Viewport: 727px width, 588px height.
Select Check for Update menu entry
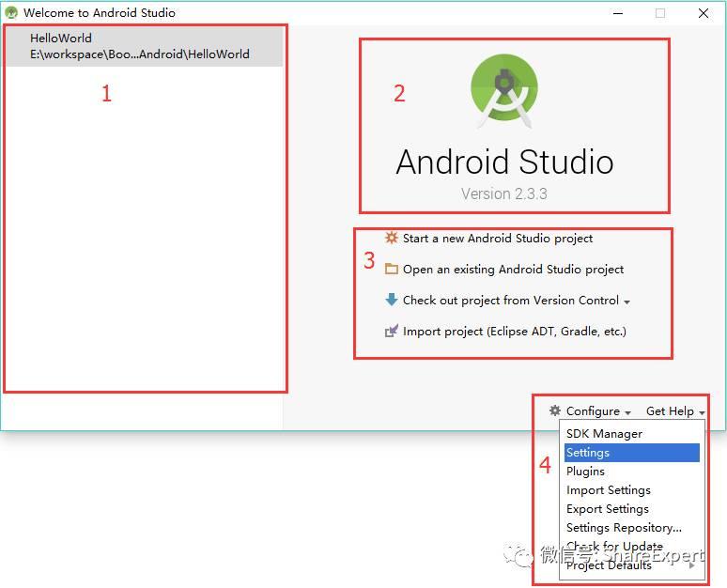pyautogui.click(x=631, y=547)
